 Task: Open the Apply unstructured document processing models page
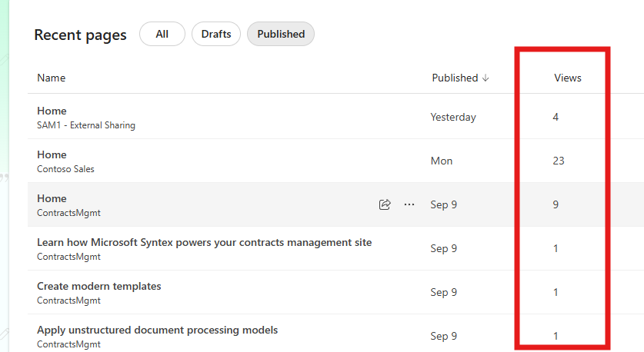point(157,330)
